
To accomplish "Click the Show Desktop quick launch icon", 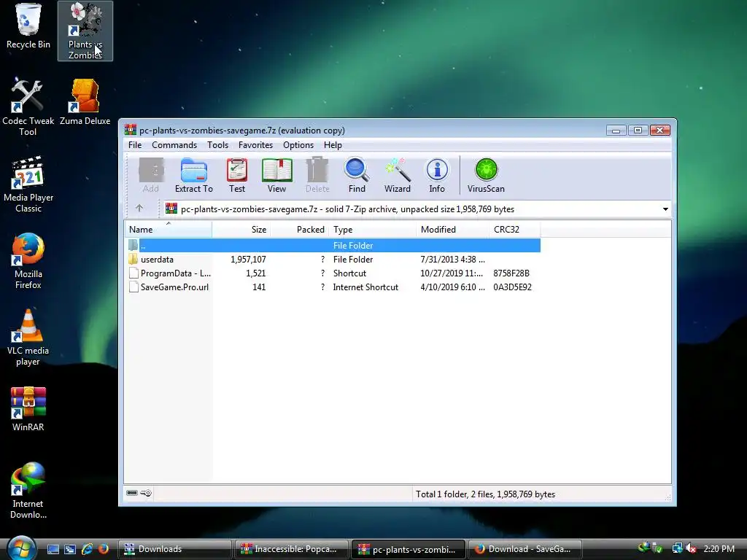I will click(53, 549).
